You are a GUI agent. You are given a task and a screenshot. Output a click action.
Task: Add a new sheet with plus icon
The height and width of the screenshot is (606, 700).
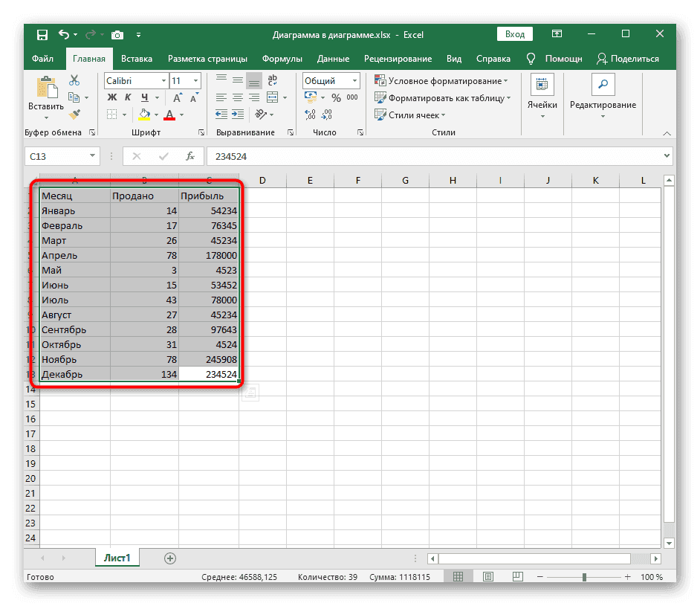[x=170, y=558]
